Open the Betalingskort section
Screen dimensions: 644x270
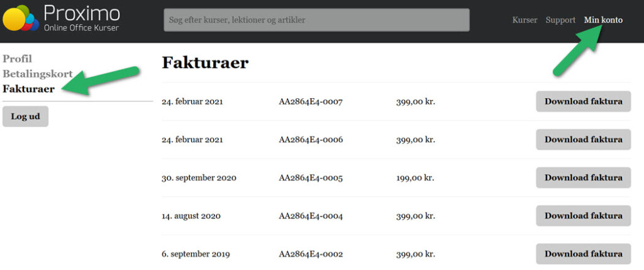tap(38, 74)
